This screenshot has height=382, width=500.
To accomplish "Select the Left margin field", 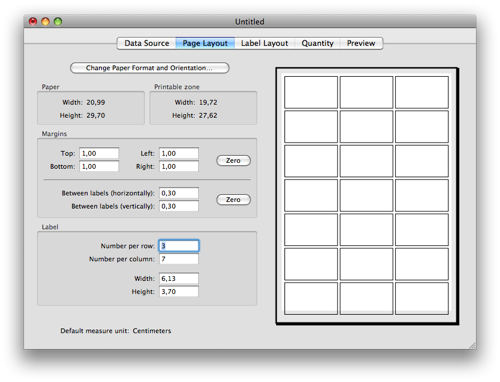I will [x=179, y=153].
